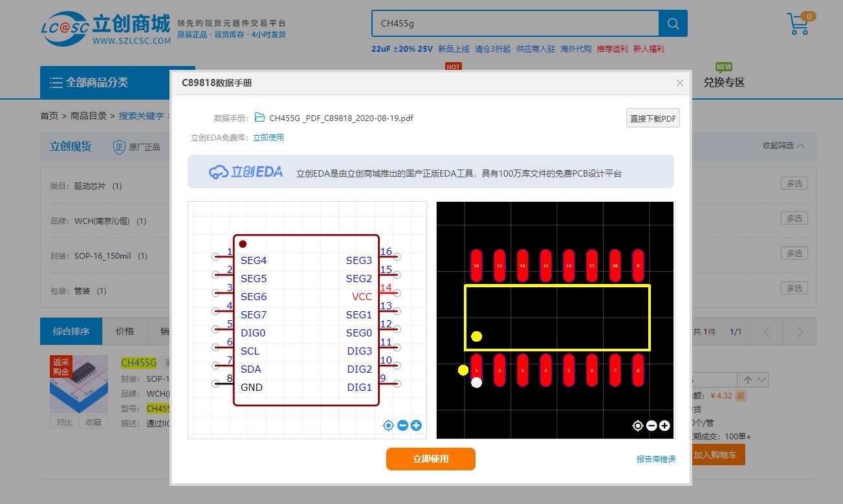
Task: Click 商品目录 breadcrumb
Action: tap(89, 116)
